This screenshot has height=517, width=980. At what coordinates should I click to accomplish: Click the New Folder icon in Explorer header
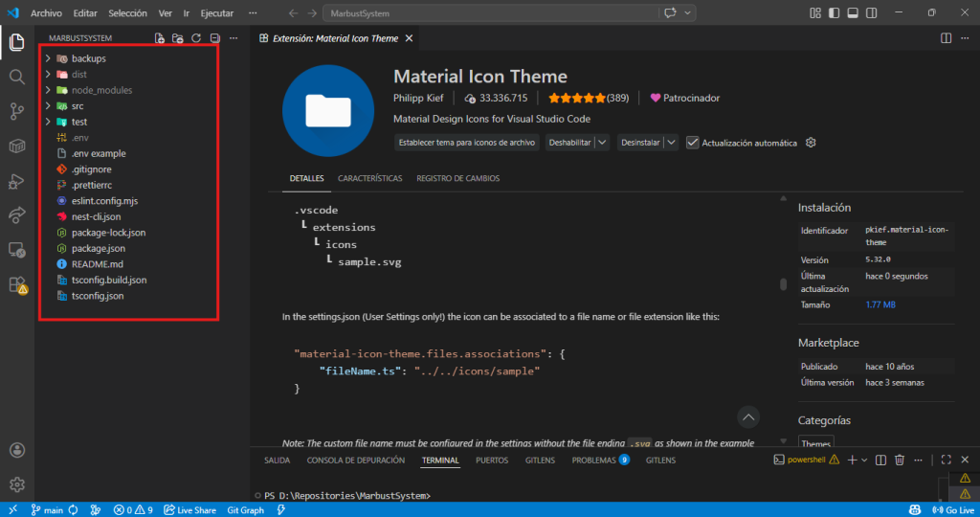(177, 38)
